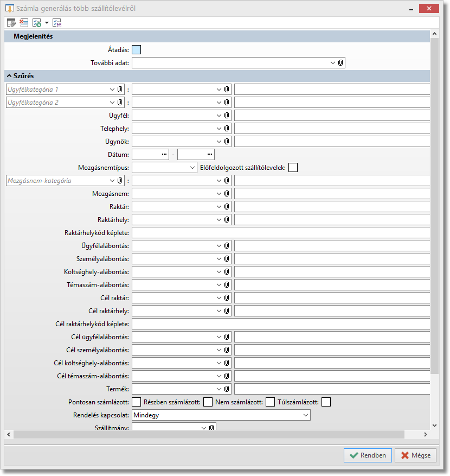This screenshot has height=476, width=450.
Task: Open the További adat dropdown
Action: (x=333, y=63)
